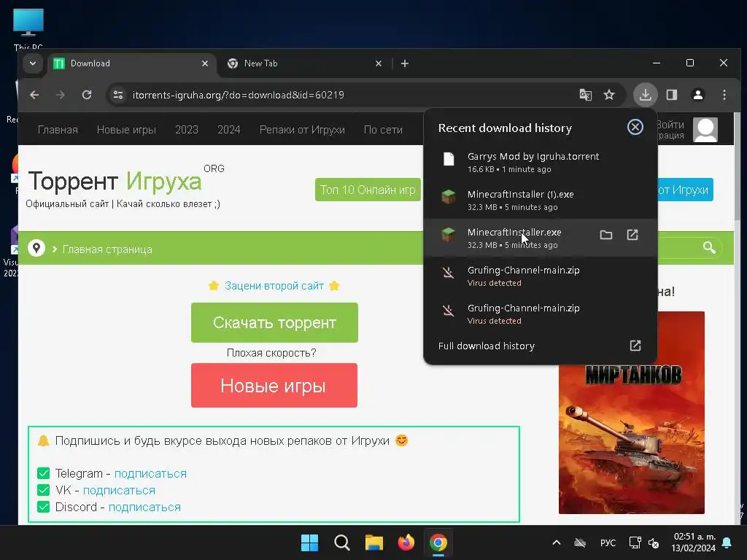Screen dimensions: 747x560
Task: Click the site search magnifier icon
Action: click(709, 247)
